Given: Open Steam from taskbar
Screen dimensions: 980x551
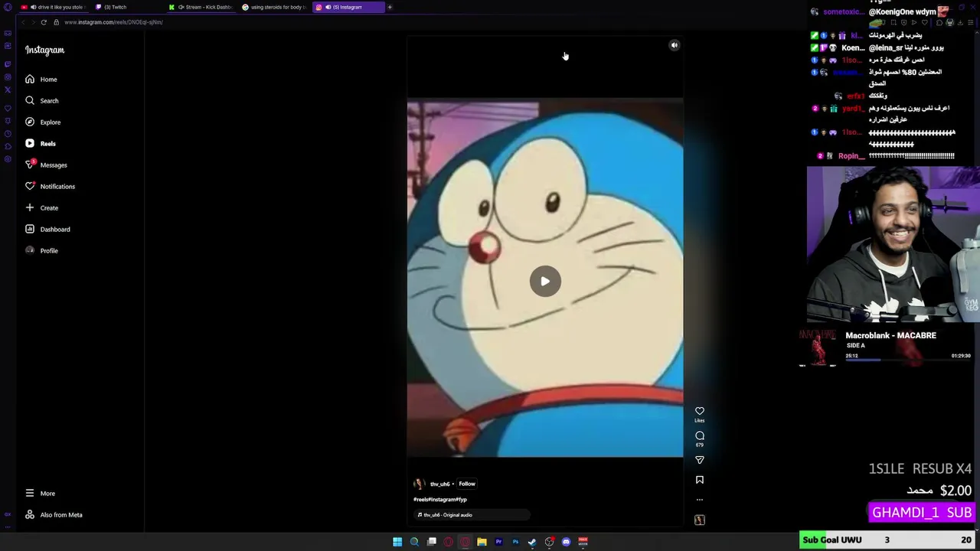Looking at the screenshot, I should (532, 542).
